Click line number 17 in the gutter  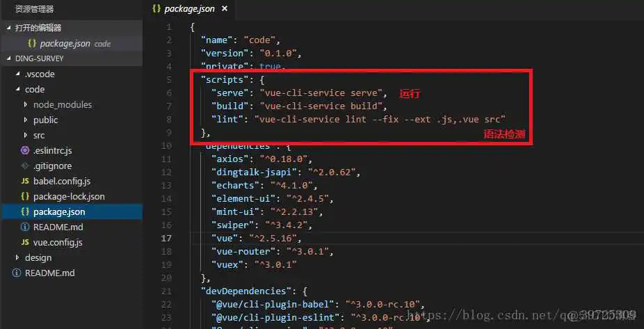coord(166,238)
